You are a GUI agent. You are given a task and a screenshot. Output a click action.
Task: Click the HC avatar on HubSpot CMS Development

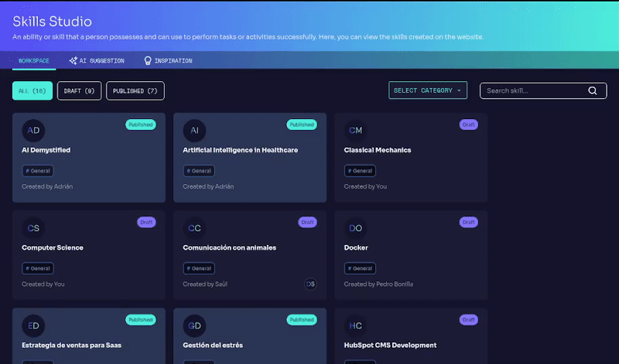[355, 325]
